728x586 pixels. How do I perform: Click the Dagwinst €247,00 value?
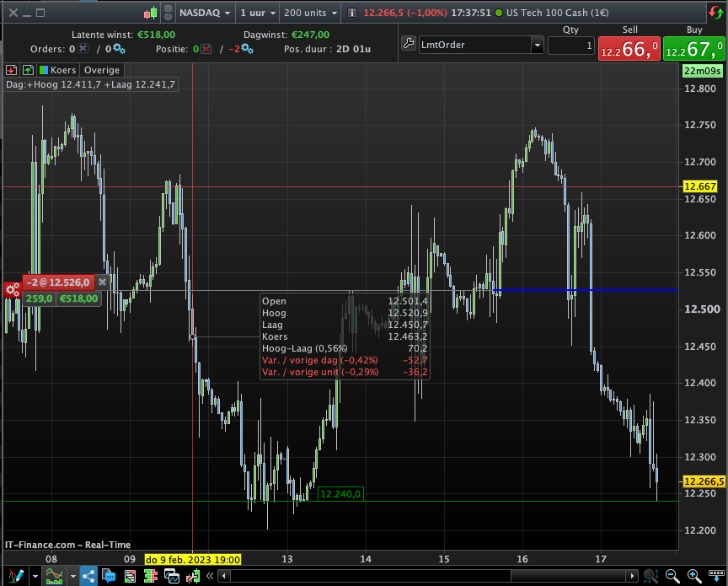[x=310, y=35]
